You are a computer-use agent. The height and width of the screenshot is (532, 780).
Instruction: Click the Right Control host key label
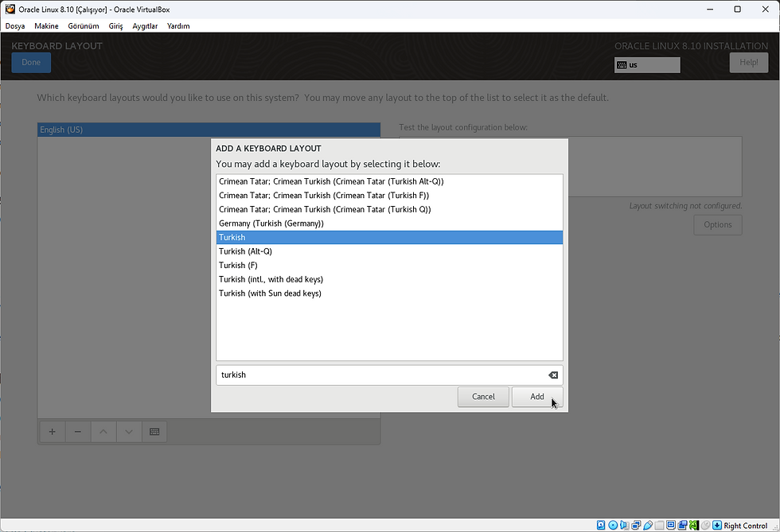pos(745,526)
